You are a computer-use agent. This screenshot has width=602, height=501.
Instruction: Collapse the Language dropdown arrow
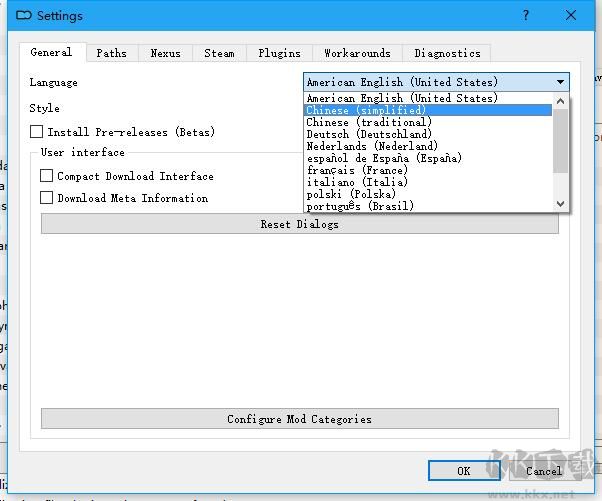pos(560,82)
